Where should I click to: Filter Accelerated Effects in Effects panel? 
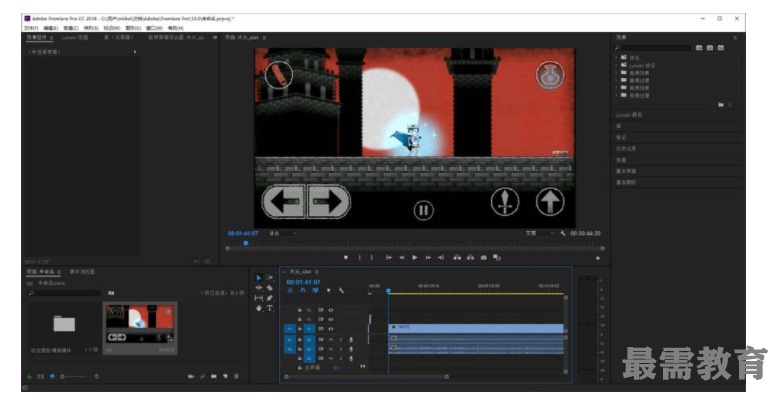699,47
